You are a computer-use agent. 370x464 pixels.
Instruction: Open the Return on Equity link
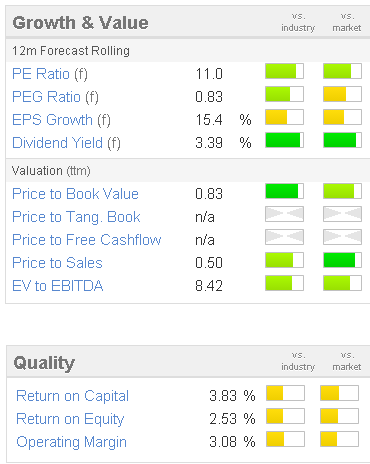click(x=70, y=419)
